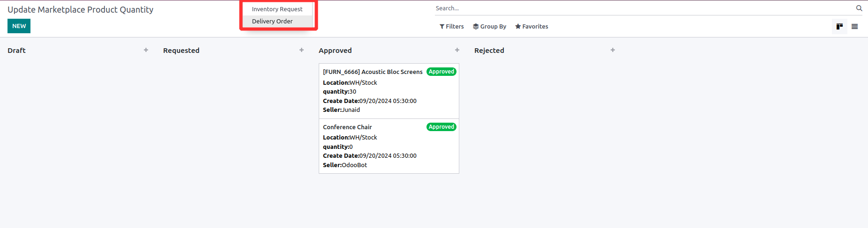This screenshot has height=228, width=868.
Task: Open the Filters dropdown
Action: [x=451, y=27]
